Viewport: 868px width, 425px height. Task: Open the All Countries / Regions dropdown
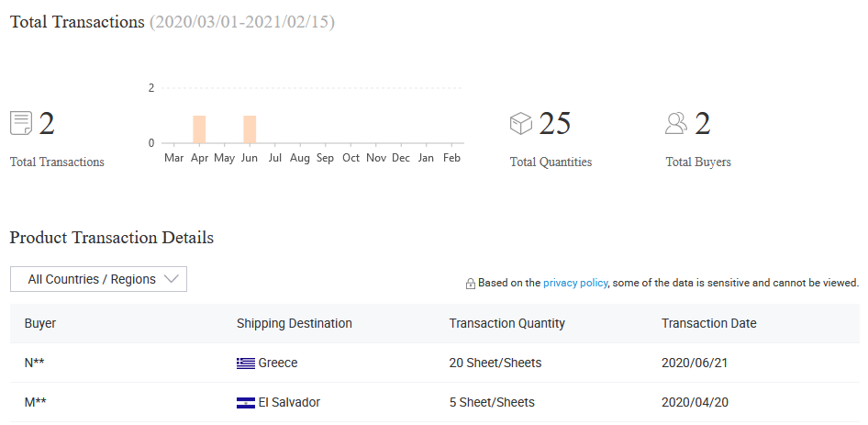(98, 279)
